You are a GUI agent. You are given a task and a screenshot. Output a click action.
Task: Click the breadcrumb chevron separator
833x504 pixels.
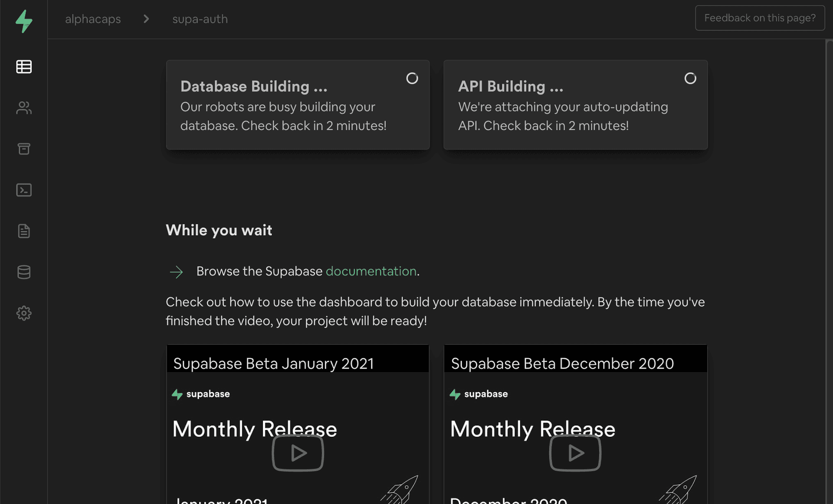(x=146, y=19)
